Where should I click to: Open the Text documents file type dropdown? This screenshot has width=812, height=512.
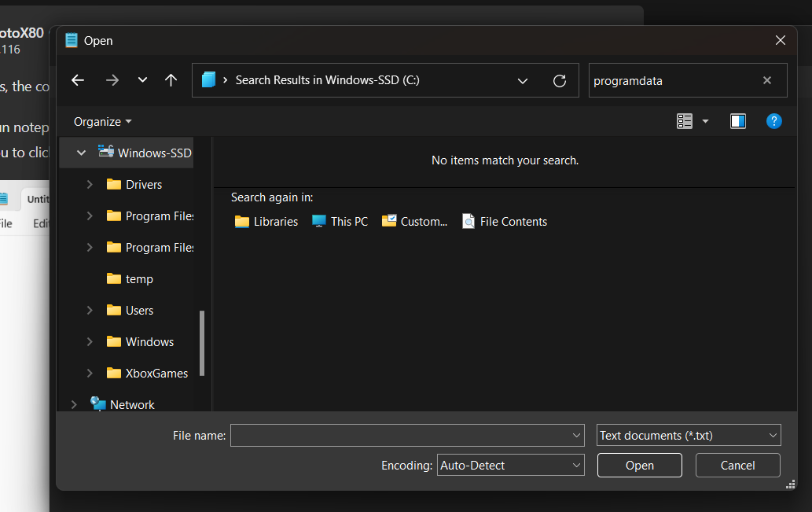click(x=689, y=435)
